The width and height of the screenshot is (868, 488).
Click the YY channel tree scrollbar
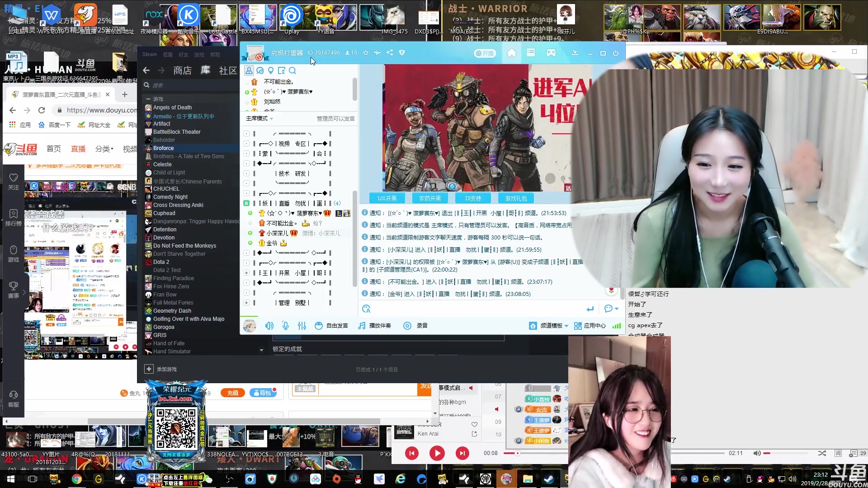355,239
